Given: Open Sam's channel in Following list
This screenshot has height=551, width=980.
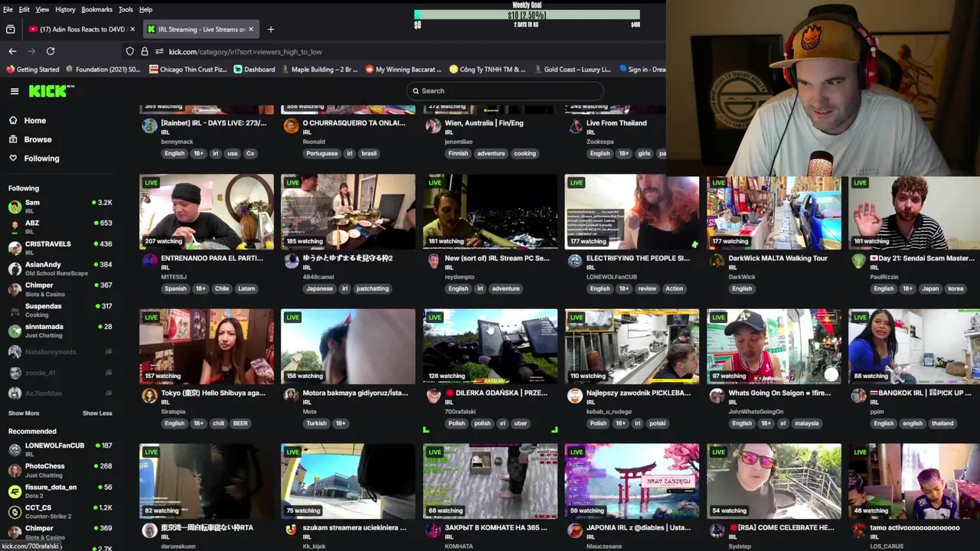Looking at the screenshot, I should point(60,206).
